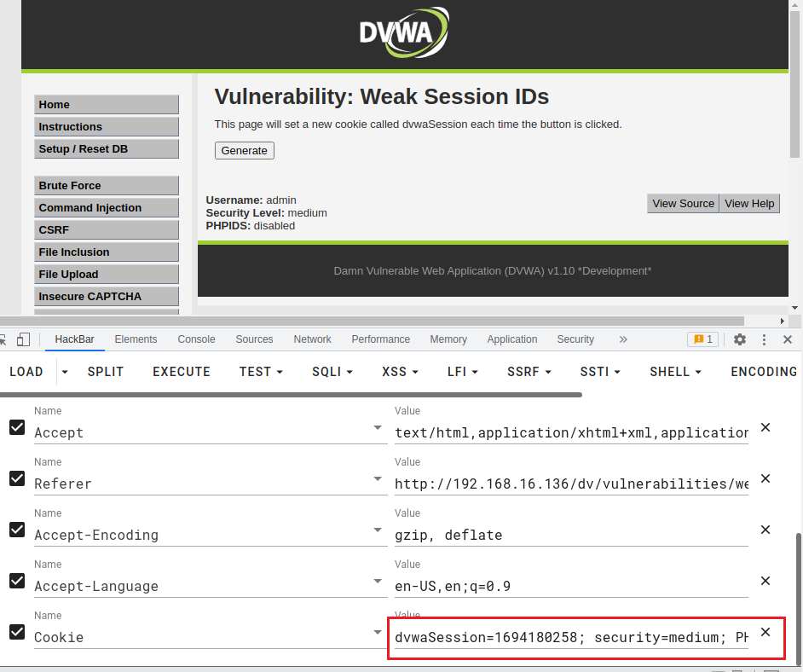
Task: Expand the Accept header name dropdown
Action: (x=378, y=428)
